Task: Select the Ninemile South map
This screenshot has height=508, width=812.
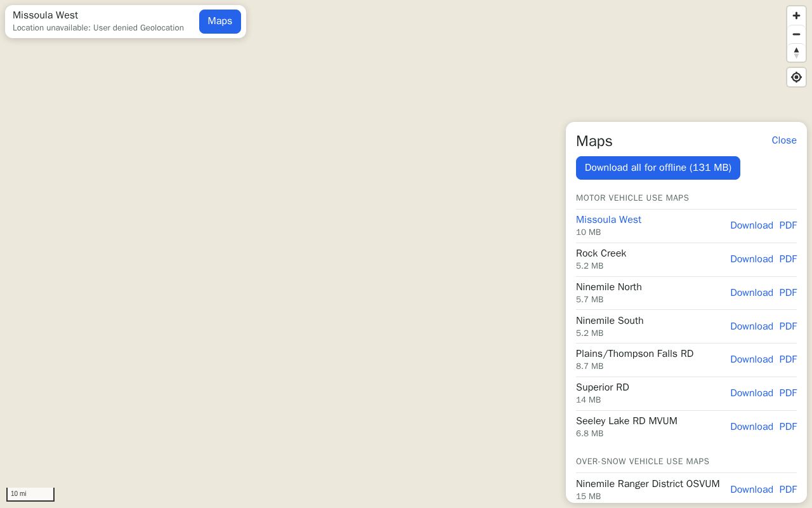Action: [x=610, y=321]
